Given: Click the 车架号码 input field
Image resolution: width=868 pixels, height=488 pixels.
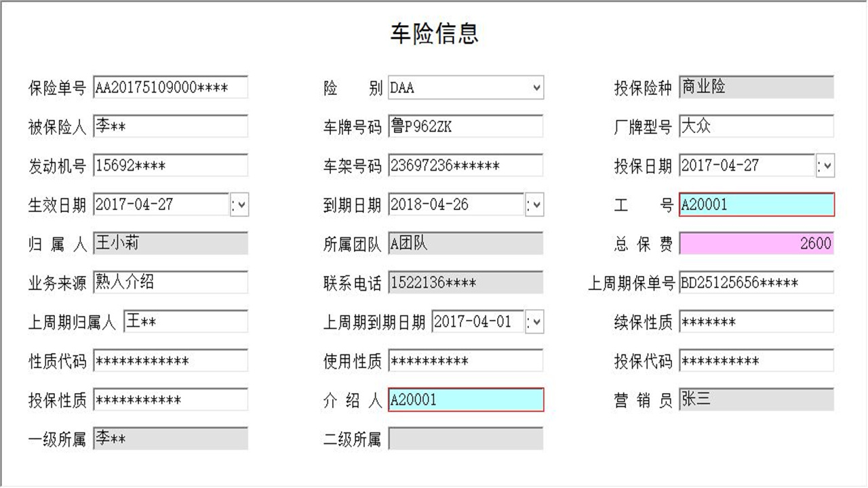Looking at the screenshot, I should click(x=465, y=165).
